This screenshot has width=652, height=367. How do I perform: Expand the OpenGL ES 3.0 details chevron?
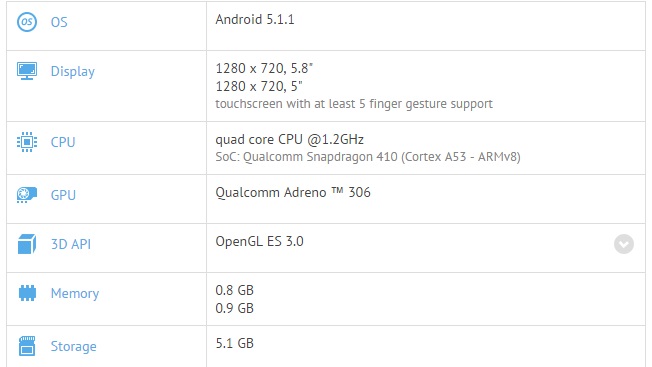tap(624, 244)
